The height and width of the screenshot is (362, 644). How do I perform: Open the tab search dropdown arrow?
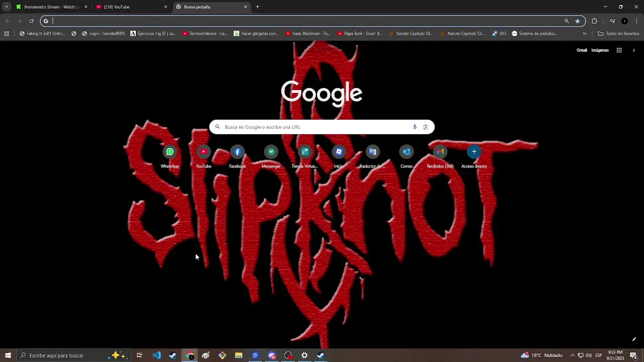click(x=7, y=7)
